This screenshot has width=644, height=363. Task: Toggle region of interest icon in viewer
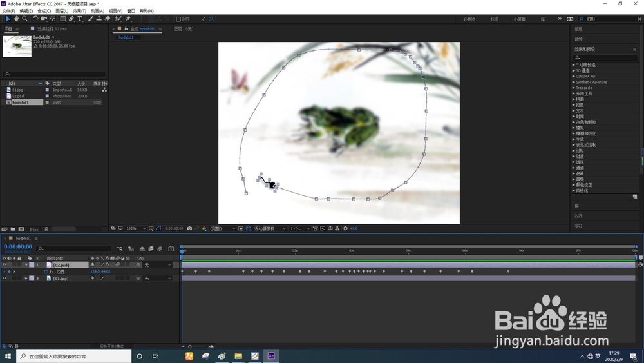[241, 228]
